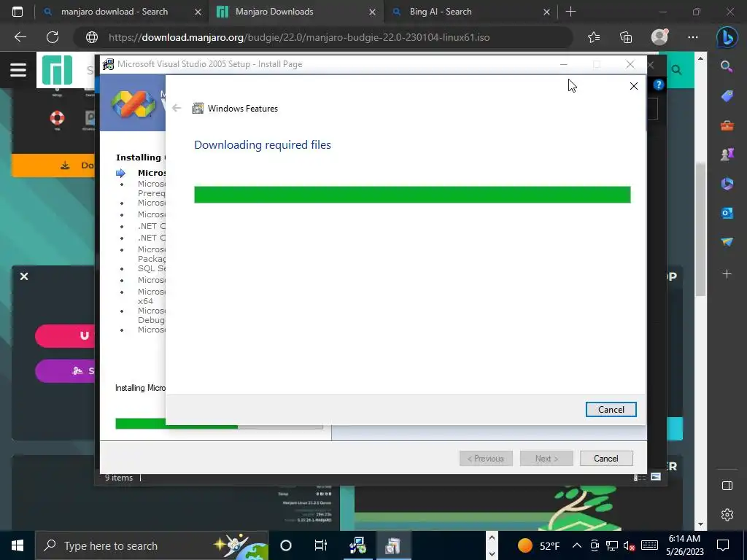
Task: Switch explorer window to details view
Action: pos(639,477)
